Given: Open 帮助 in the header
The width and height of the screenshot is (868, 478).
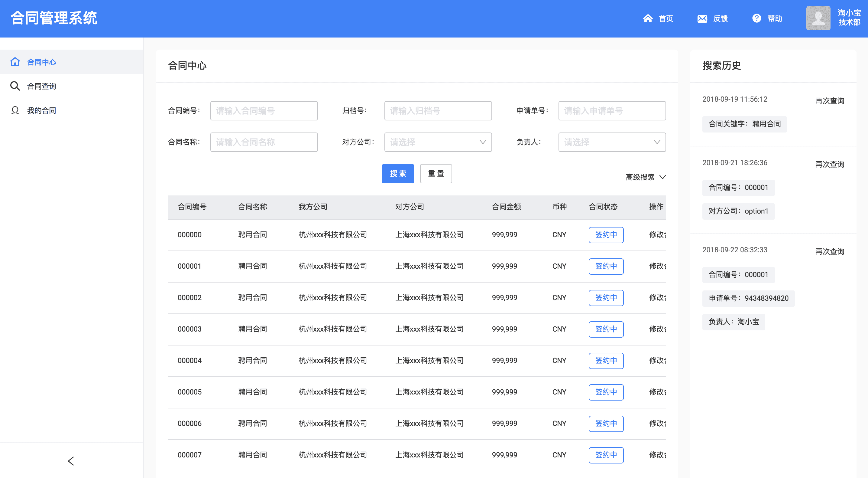Looking at the screenshot, I should point(775,18).
